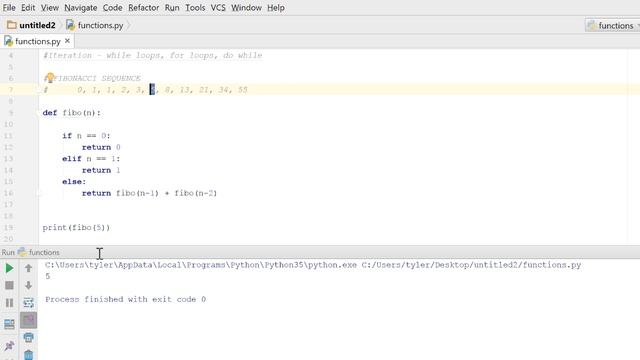
Task: Click the down stack trace arrow
Action: pos(28,285)
